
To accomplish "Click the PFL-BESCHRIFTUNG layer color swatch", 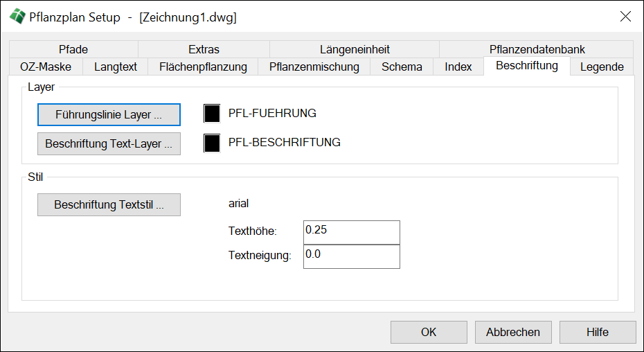I will coord(212,143).
